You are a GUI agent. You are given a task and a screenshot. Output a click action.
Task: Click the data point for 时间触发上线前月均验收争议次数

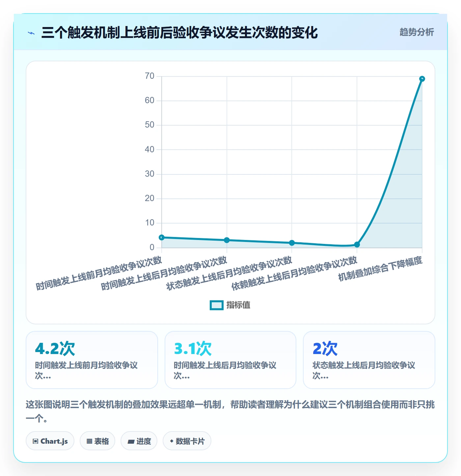162,237
